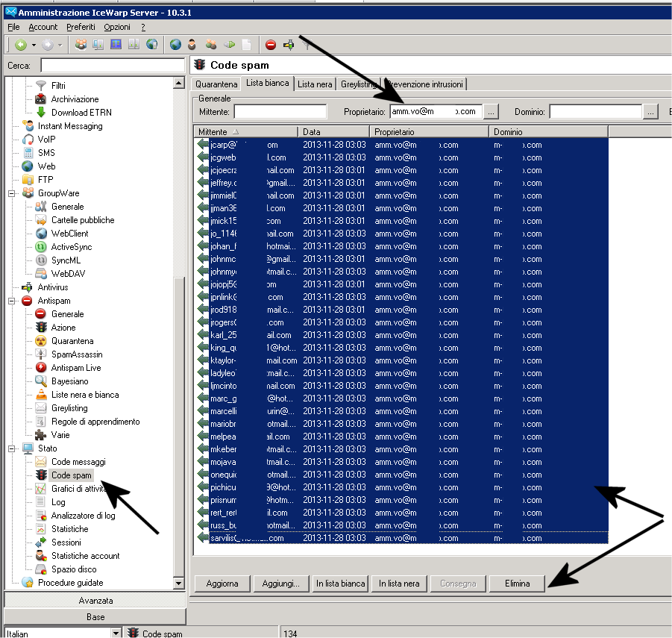
Task: Select the FTP folder node
Action: point(45,180)
